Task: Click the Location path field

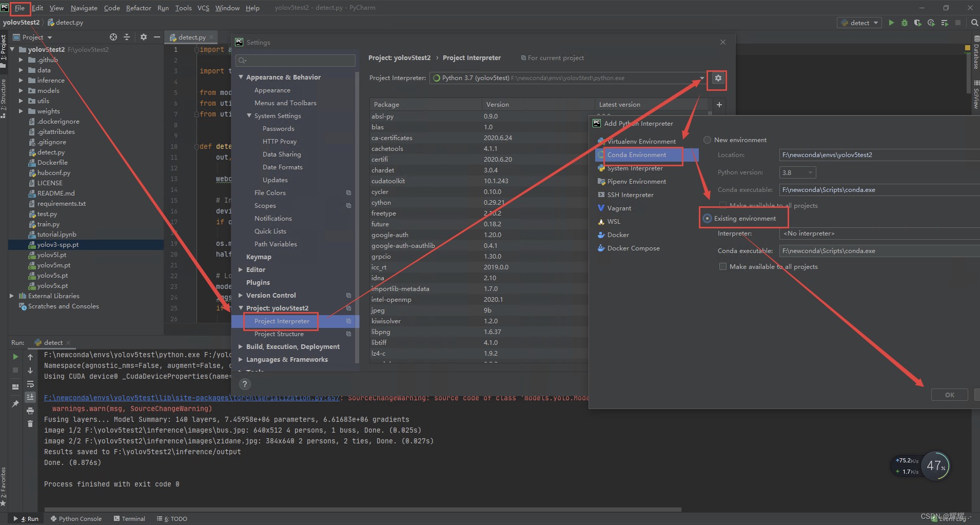Action: (x=879, y=155)
